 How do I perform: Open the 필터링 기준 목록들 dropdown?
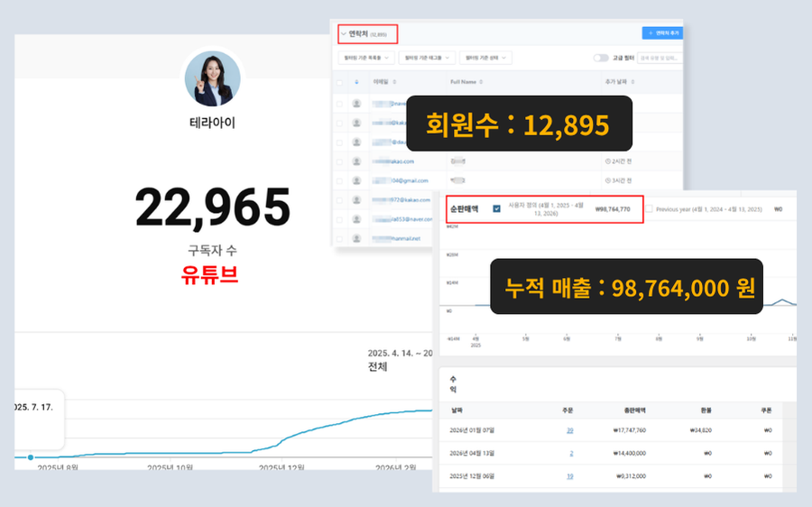pos(366,58)
